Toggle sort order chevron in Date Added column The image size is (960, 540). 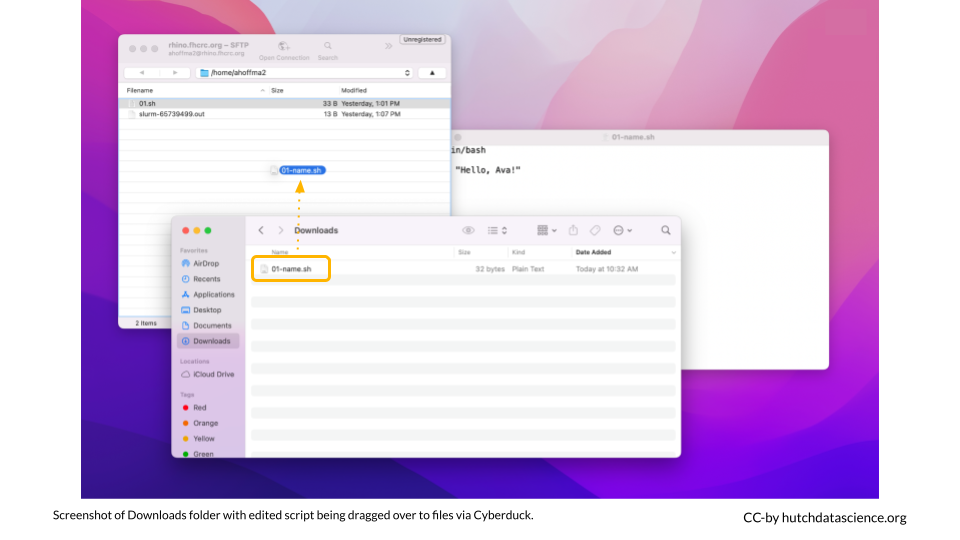tap(673, 252)
